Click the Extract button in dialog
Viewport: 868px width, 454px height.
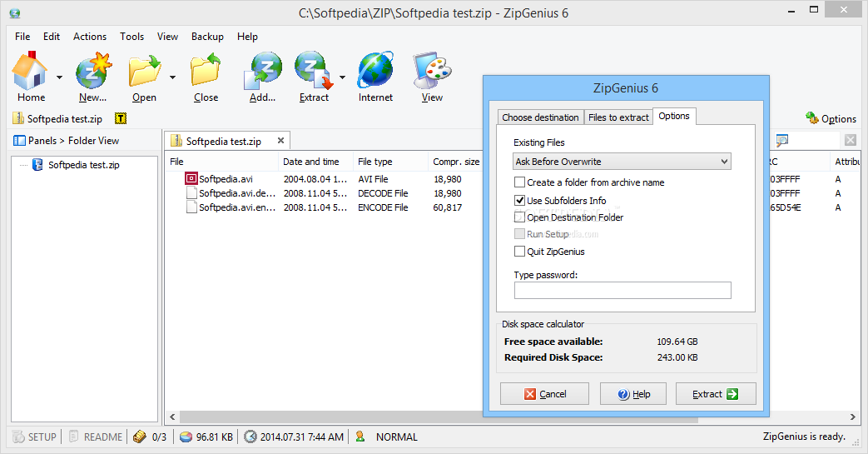(x=715, y=393)
